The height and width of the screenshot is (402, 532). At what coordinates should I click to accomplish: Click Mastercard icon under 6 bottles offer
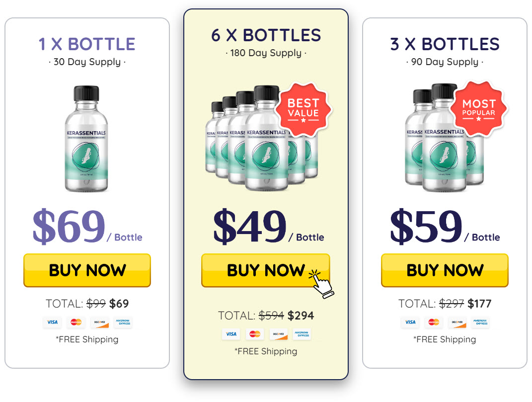[255, 334]
